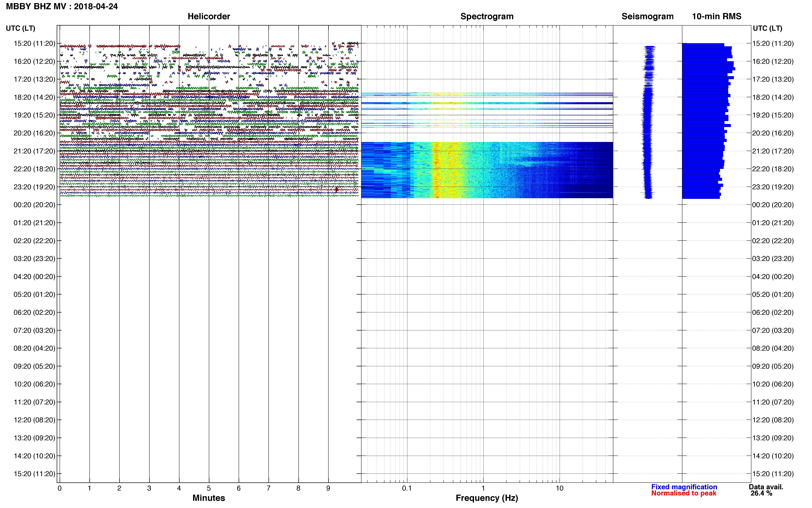Click left-axis time label 01:20 (21:20)

(34, 223)
